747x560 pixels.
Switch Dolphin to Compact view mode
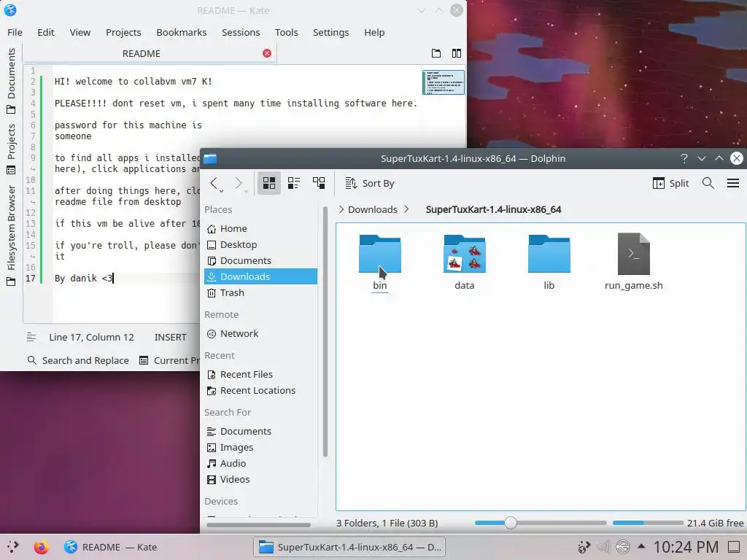click(x=294, y=183)
